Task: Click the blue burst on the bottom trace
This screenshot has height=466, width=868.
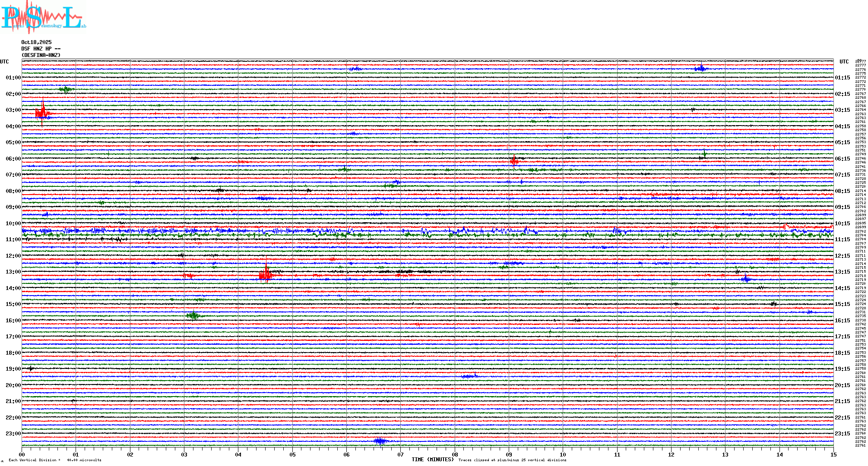Action: tap(380, 441)
